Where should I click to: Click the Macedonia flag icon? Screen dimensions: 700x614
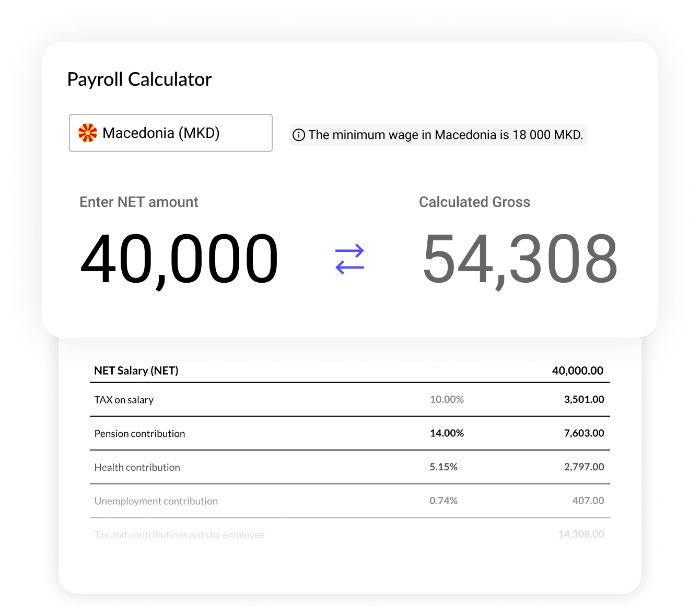click(88, 133)
